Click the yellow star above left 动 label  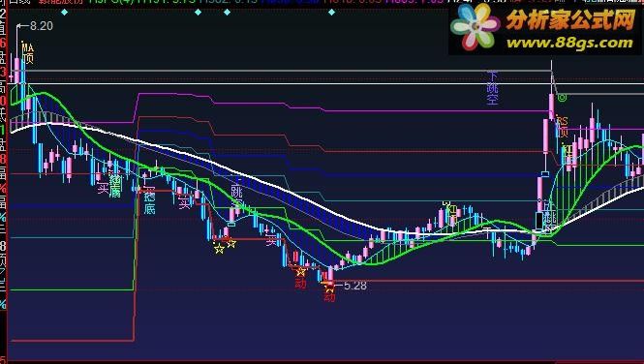point(300,271)
